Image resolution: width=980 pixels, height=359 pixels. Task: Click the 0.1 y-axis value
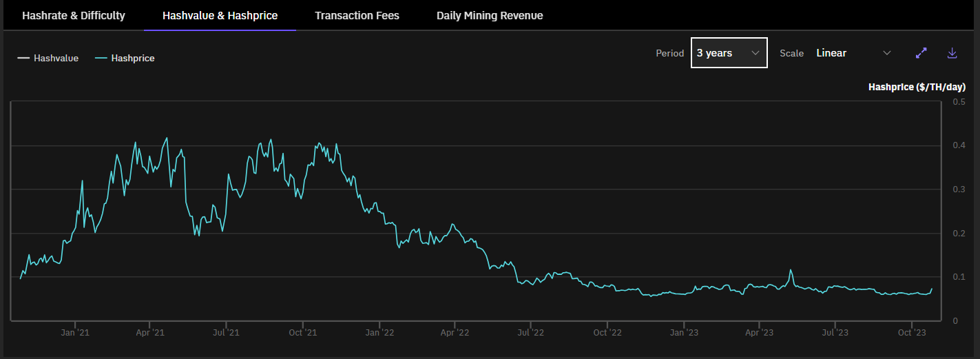pyautogui.click(x=959, y=277)
